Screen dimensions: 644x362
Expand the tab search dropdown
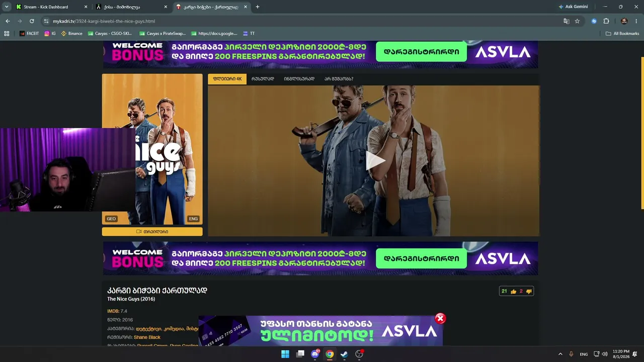coord(7,7)
